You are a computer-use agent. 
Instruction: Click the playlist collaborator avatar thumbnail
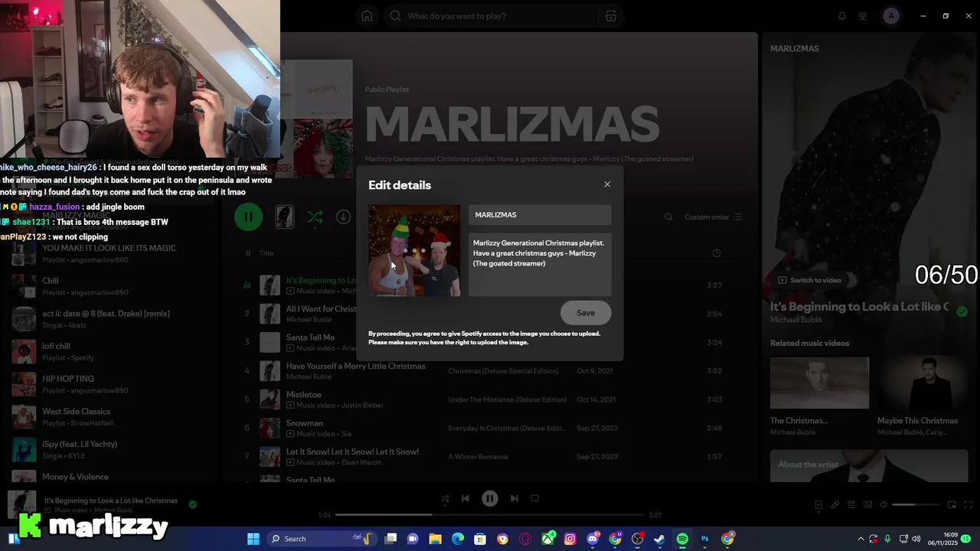(285, 217)
